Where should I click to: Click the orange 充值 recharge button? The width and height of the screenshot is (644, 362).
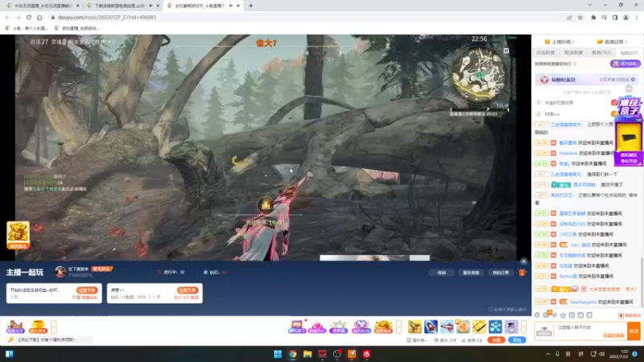(x=496, y=339)
